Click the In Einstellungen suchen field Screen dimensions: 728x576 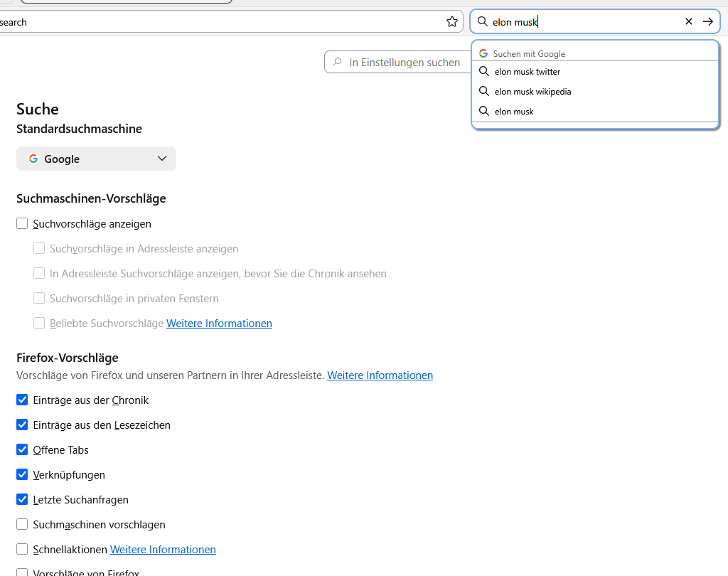tap(405, 63)
